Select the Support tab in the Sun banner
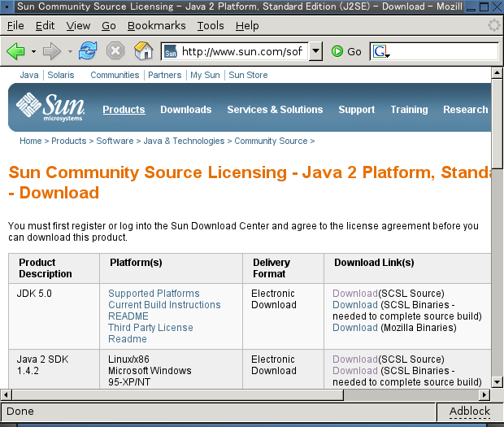 tap(357, 110)
